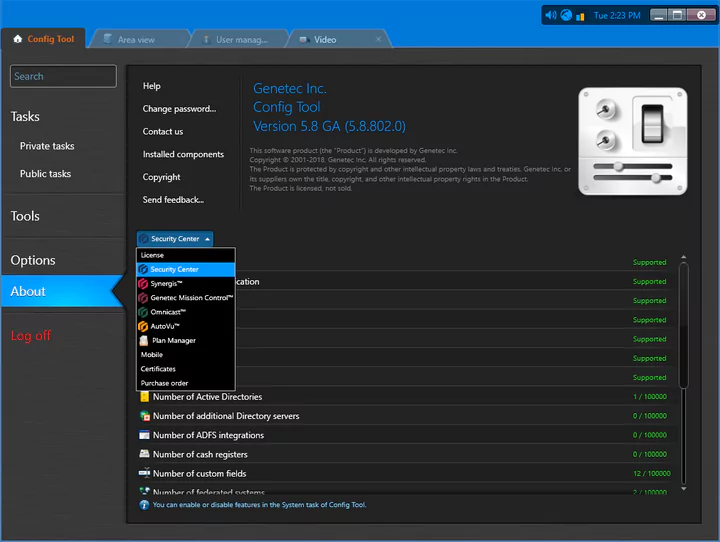This screenshot has width=720, height=542.
Task: Choose License in the dropdown menu
Action: click(x=152, y=255)
